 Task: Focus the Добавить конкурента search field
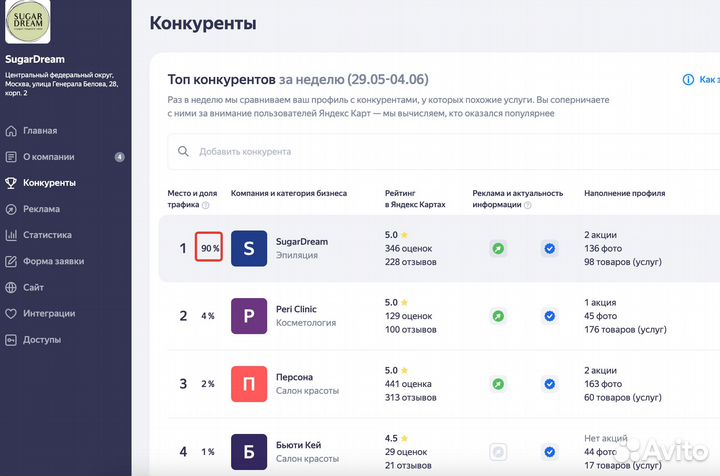(443, 151)
